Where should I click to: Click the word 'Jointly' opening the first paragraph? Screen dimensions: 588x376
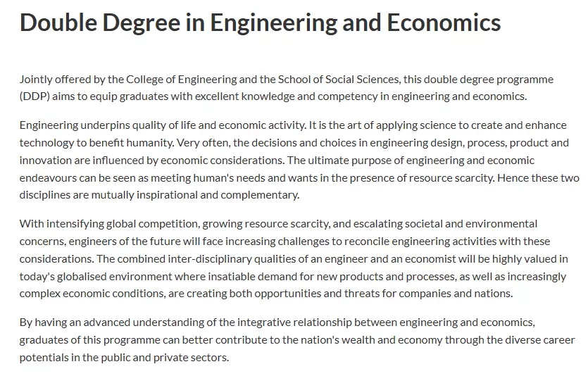tap(36, 80)
